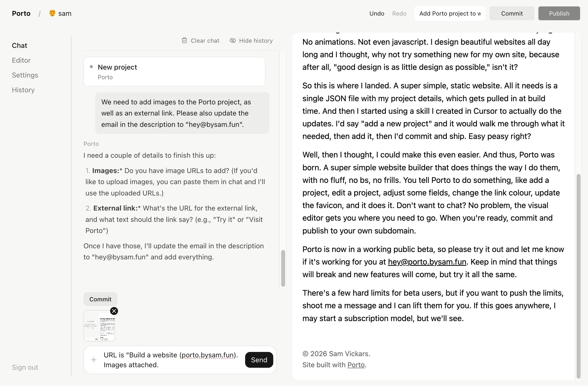Go to Settings in the sidebar

pos(25,75)
